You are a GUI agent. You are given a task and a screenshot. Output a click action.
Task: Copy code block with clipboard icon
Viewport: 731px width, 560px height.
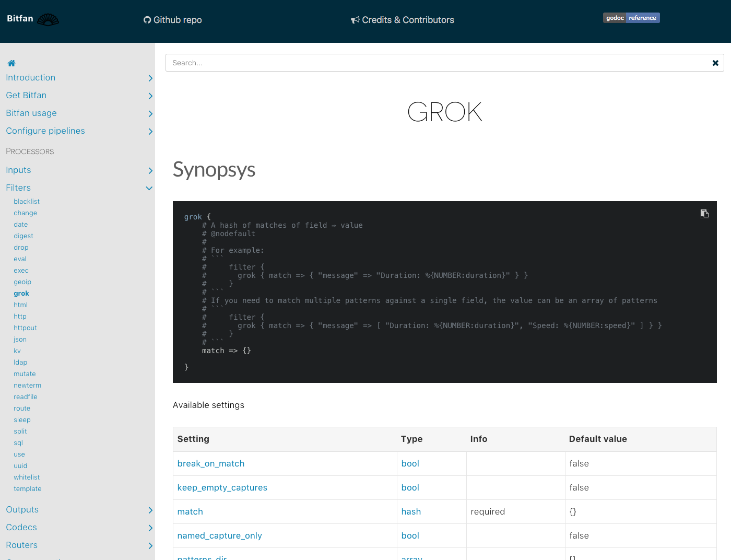click(704, 213)
